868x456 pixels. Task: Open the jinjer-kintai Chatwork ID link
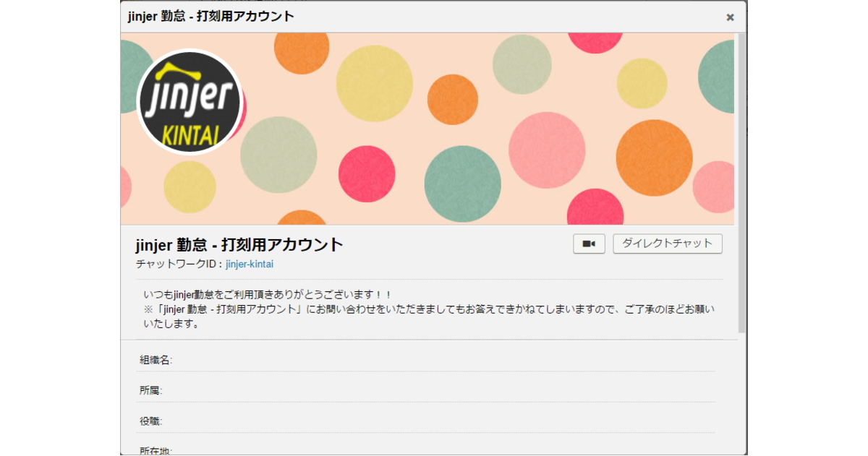pos(250,264)
